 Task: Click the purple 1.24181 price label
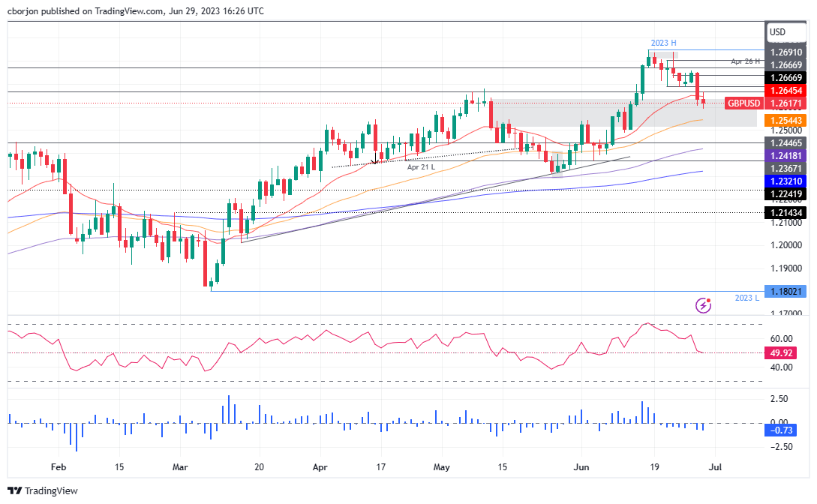point(785,155)
